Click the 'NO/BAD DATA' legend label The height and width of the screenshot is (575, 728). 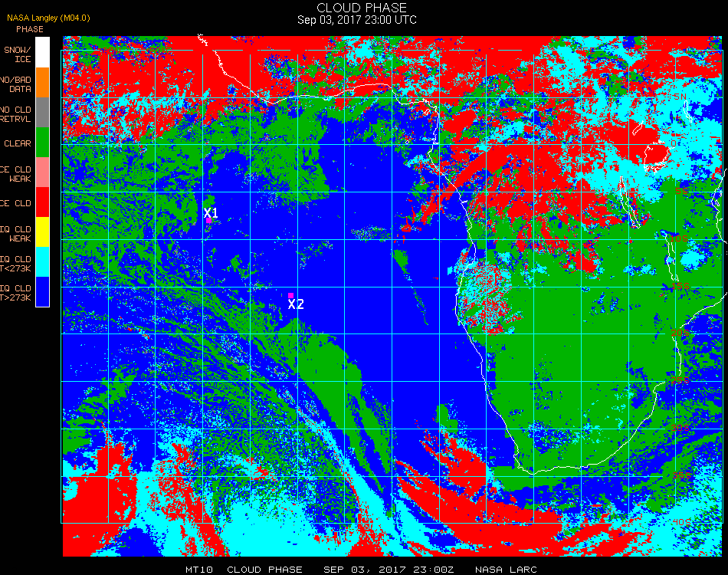[16, 84]
